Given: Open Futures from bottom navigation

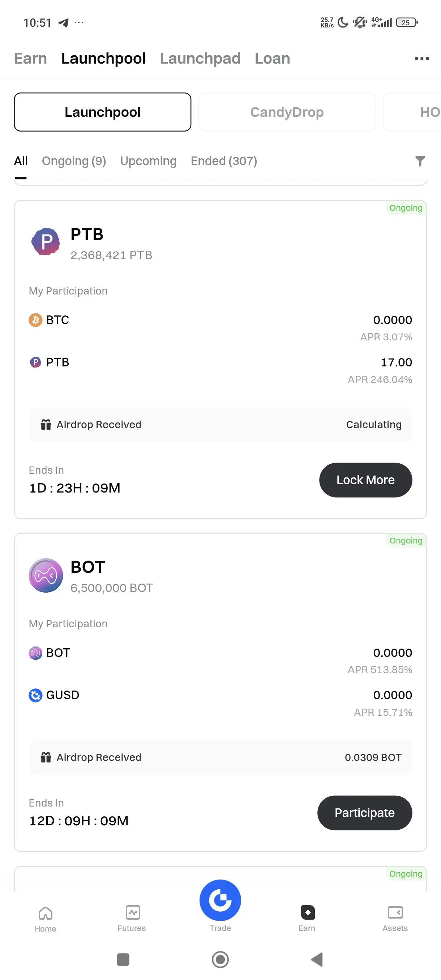Looking at the screenshot, I should 132,919.
